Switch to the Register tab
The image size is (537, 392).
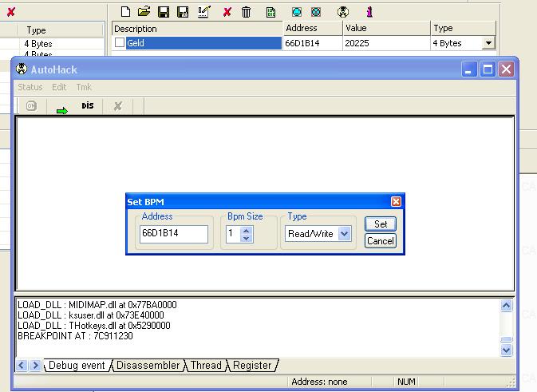pos(252,365)
